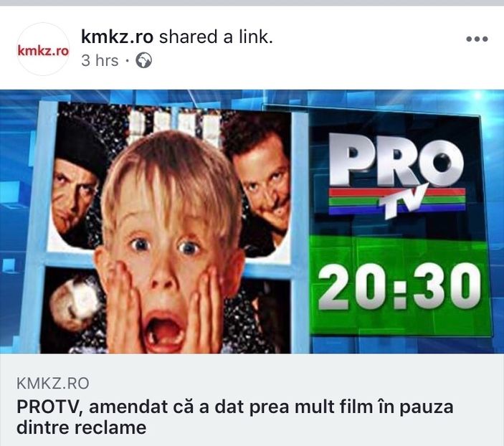Click the red kmkz.ro text inside avatar

[x=43, y=50]
